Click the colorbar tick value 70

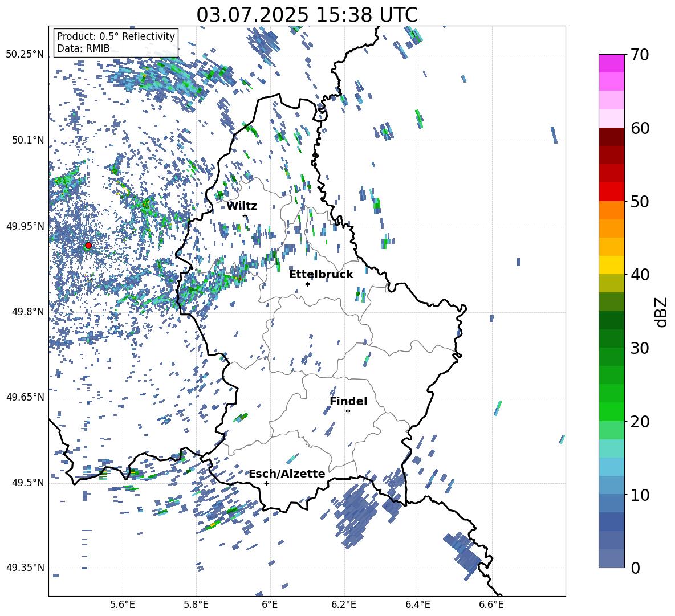coord(640,55)
